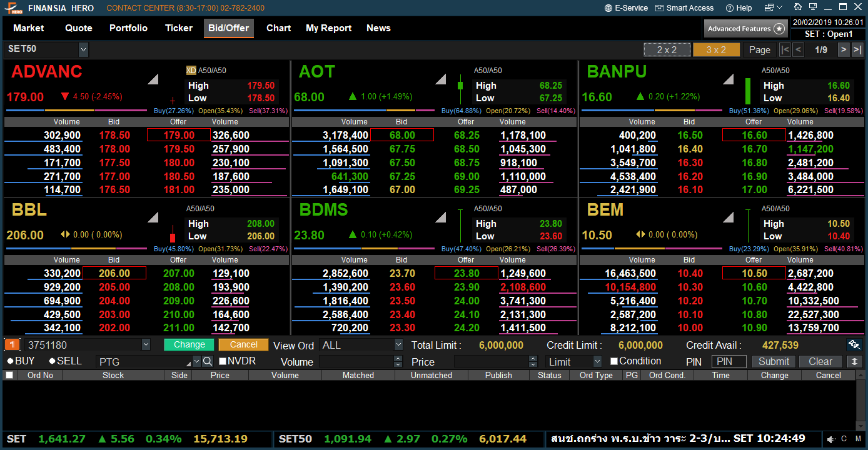The width and height of the screenshot is (868, 450).
Task: Select AOT bid price 68.00
Action: [x=401, y=135]
